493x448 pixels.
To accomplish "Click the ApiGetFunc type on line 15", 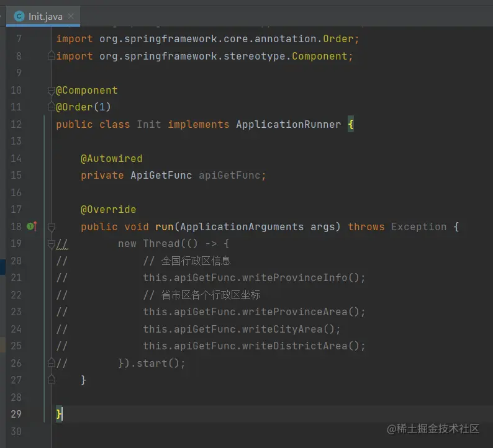I will [161, 176].
